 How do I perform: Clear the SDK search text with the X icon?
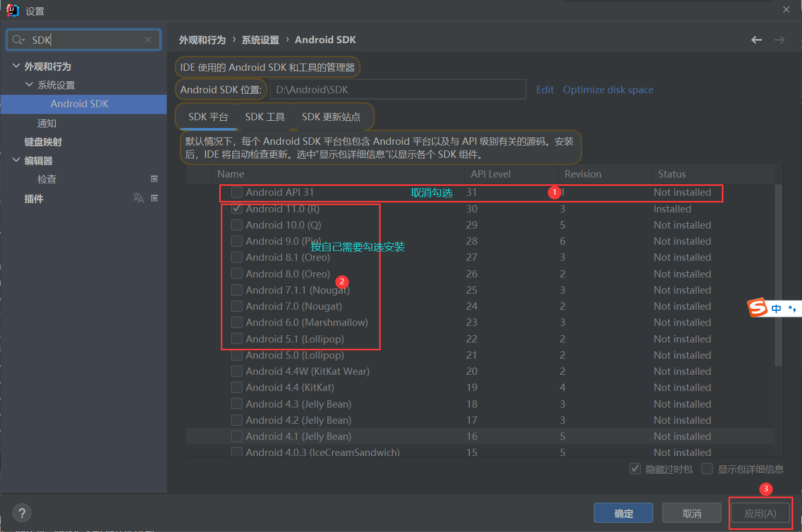point(148,40)
